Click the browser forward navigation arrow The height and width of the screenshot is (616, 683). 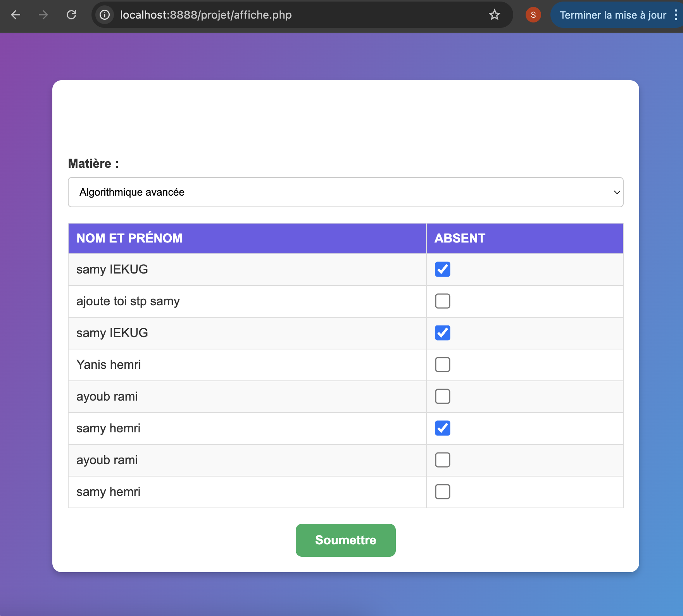pos(43,15)
